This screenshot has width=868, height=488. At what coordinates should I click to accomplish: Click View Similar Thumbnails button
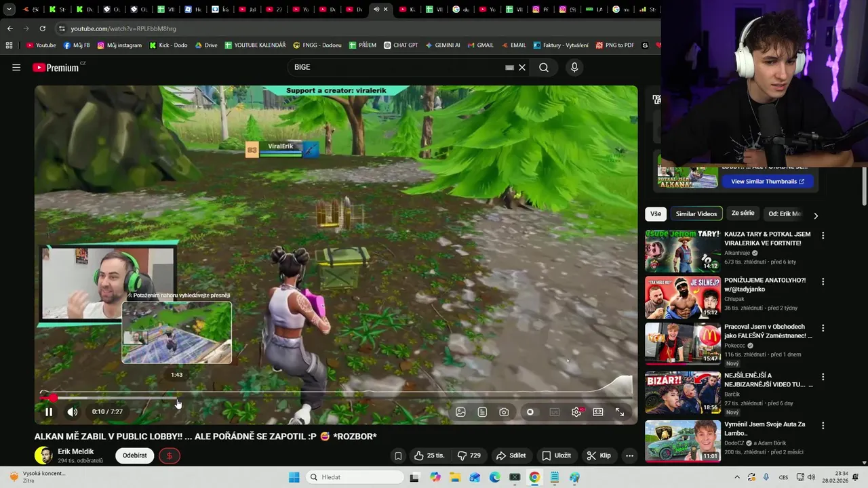click(x=767, y=181)
